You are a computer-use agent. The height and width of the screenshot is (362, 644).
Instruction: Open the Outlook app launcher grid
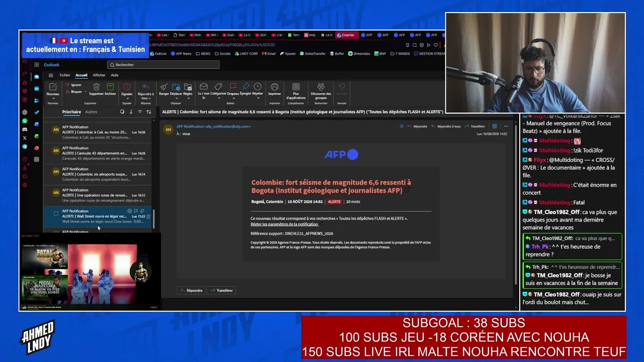click(37, 65)
